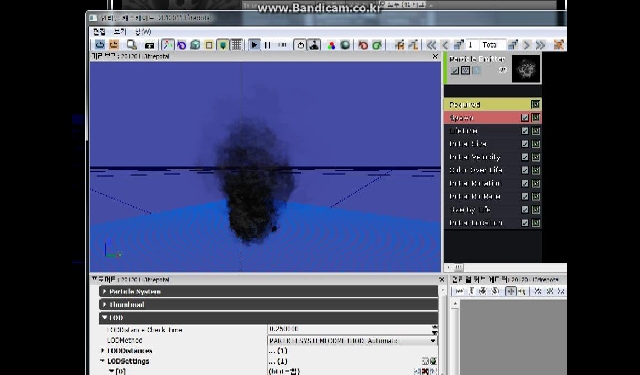Toggle the wire sphere icon

[x=345, y=45]
